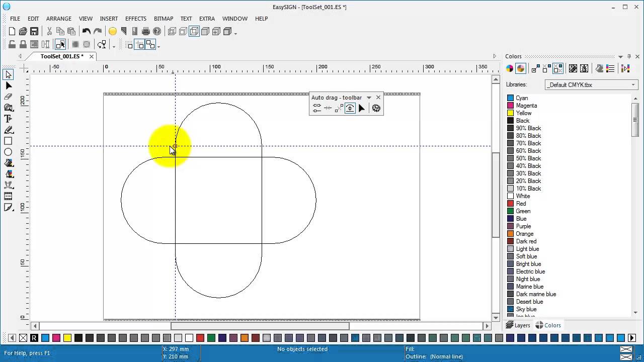Switch to the Layers panel tab
The image size is (644, 362).
coord(518,325)
